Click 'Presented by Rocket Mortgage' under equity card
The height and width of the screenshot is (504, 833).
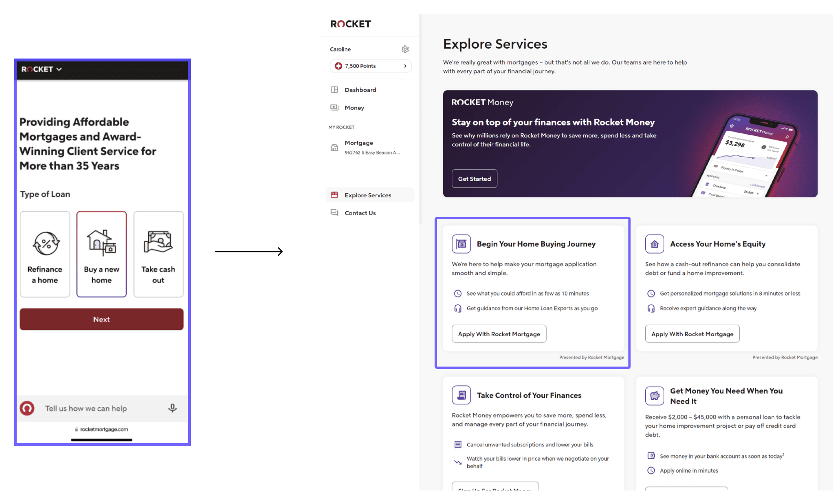785,357
